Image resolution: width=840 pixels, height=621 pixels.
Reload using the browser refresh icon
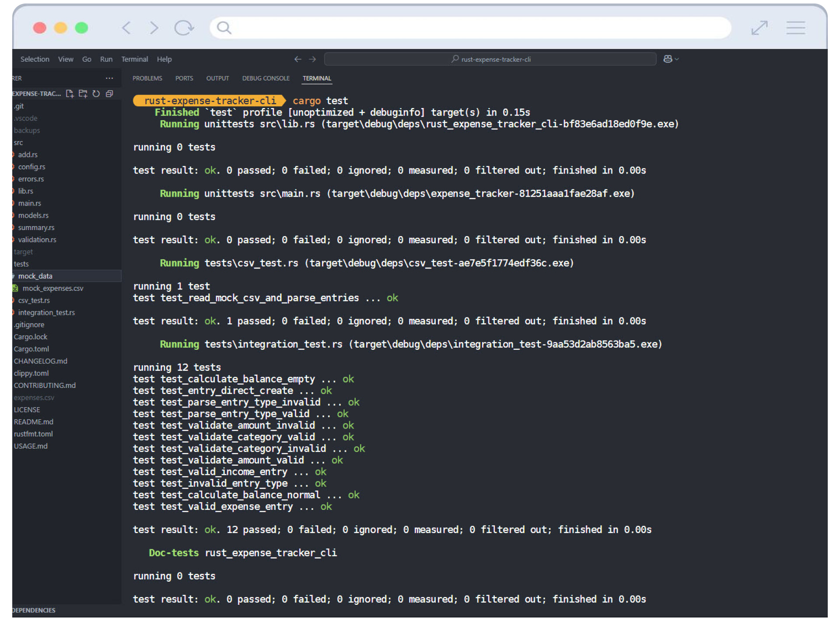(x=184, y=28)
